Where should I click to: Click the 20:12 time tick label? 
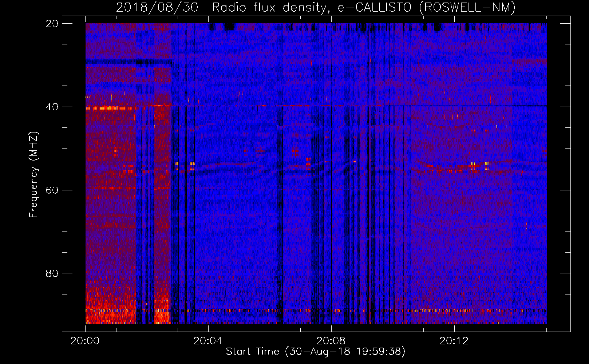pyautogui.click(x=454, y=341)
